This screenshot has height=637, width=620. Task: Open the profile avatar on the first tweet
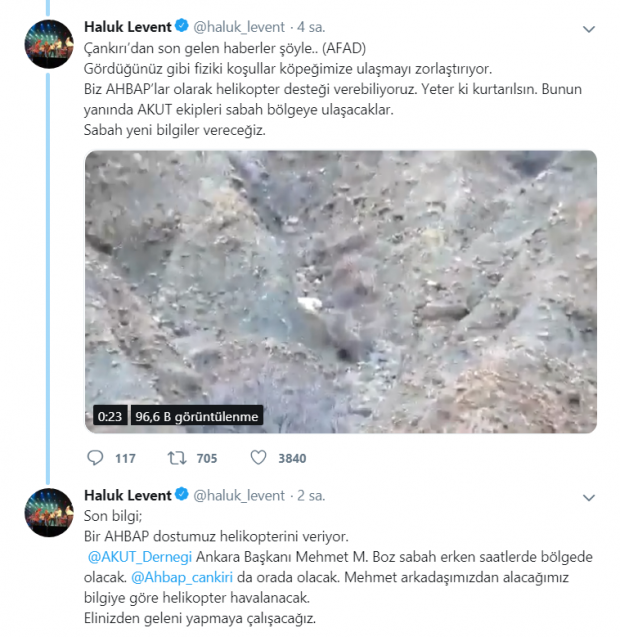click(48, 44)
